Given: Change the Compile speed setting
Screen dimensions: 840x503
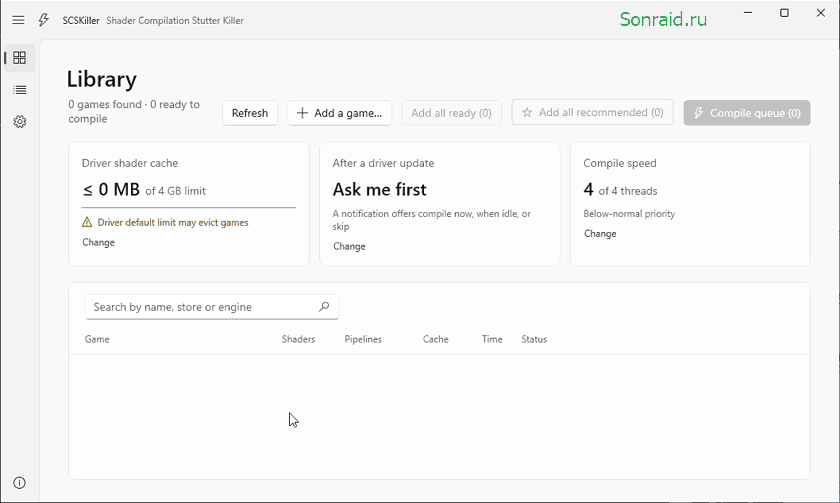Looking at the screenshot, I should pyautogui.click(x=600, y=234).
